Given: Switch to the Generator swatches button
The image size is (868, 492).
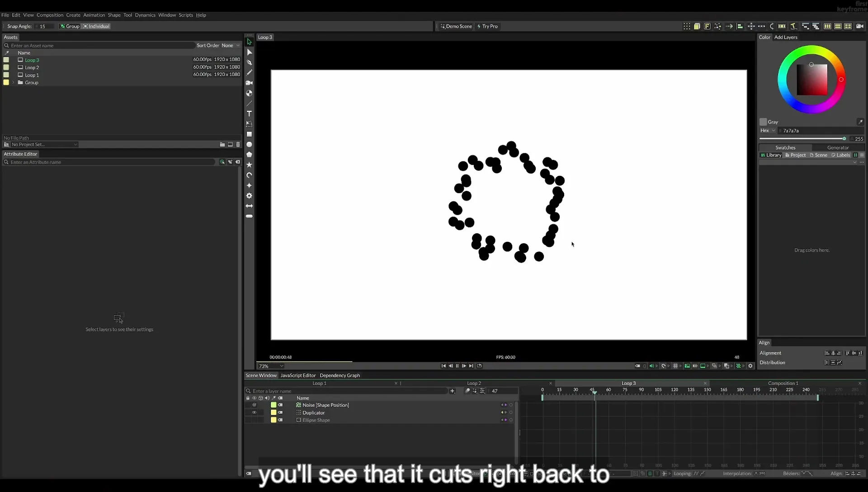Looking at the screenshot, I should [x=838, y=147].
